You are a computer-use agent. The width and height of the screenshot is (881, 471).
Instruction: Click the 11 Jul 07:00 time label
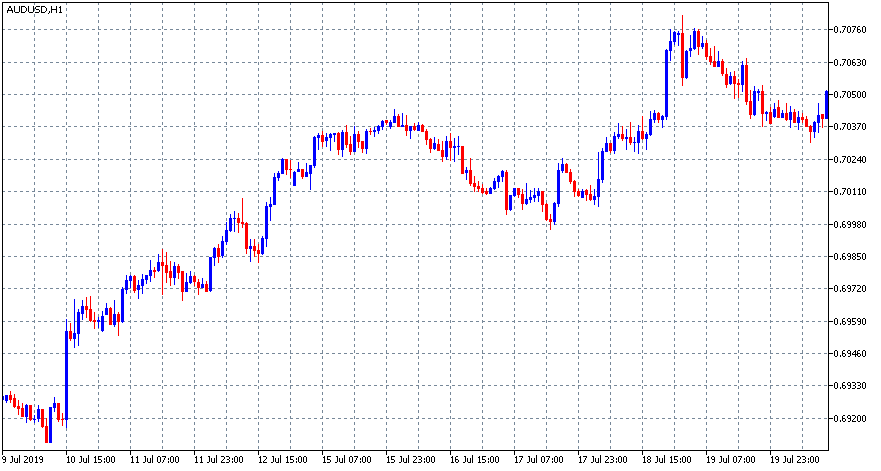pyautogui.click(x=155, y=460)
